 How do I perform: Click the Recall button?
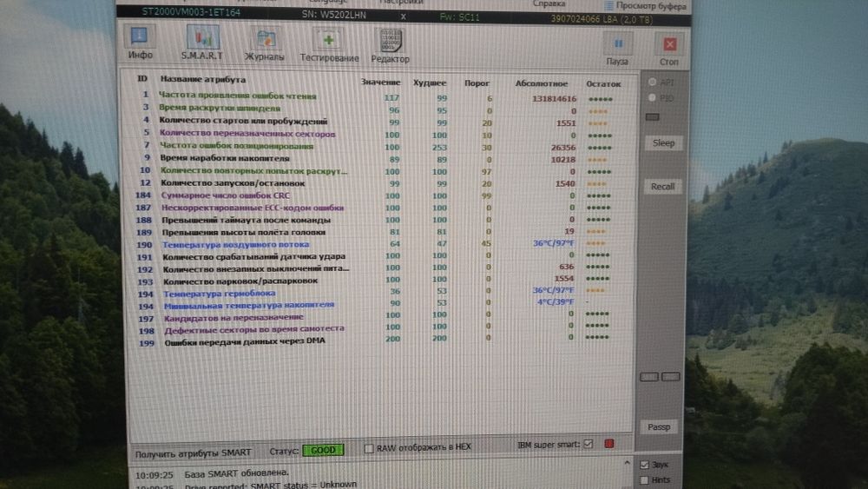coord(662,186)
